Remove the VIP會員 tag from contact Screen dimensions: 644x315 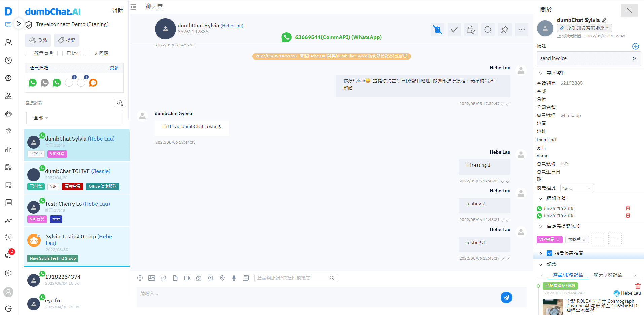558,240
